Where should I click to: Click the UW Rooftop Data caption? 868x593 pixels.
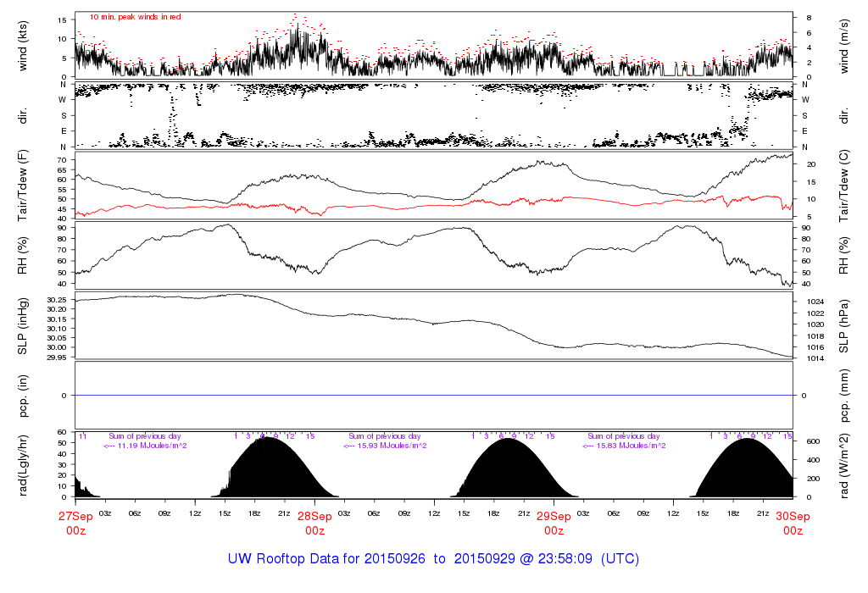[433, 559]
